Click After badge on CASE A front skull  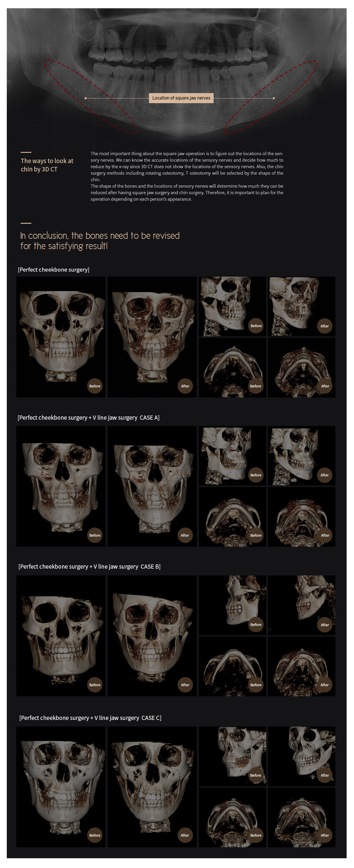pyautogui.click(x=185, y=536)
